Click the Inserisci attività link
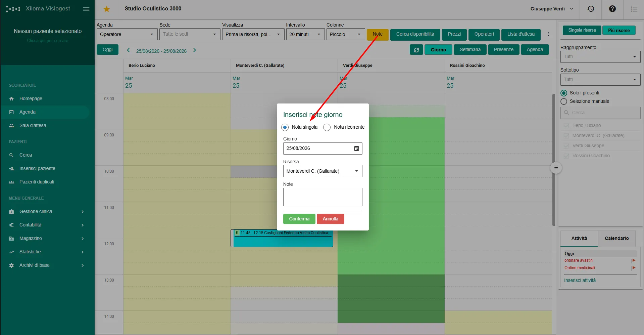The image size is (644, 335). click(x=580, y=280)
